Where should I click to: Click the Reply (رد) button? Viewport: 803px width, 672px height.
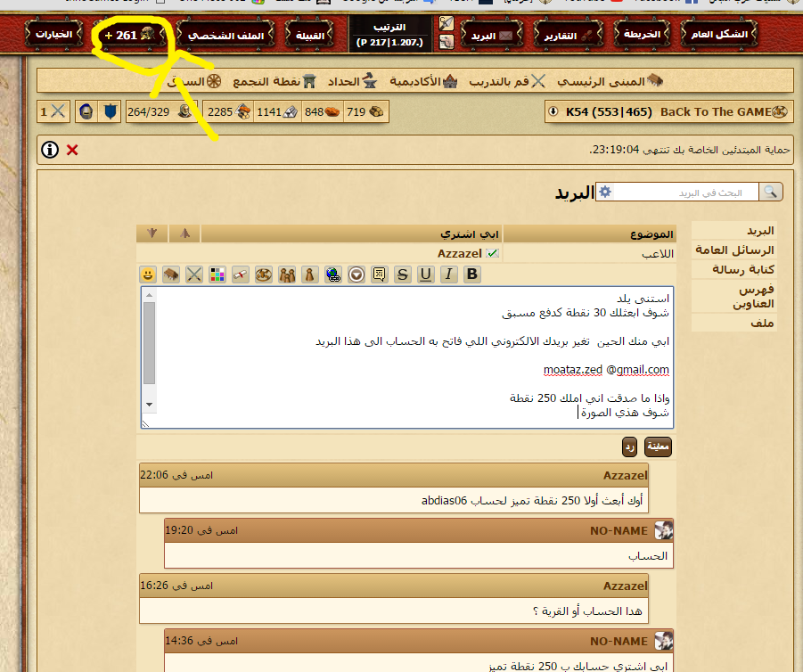pyautogui.click(x=629, y=447)
